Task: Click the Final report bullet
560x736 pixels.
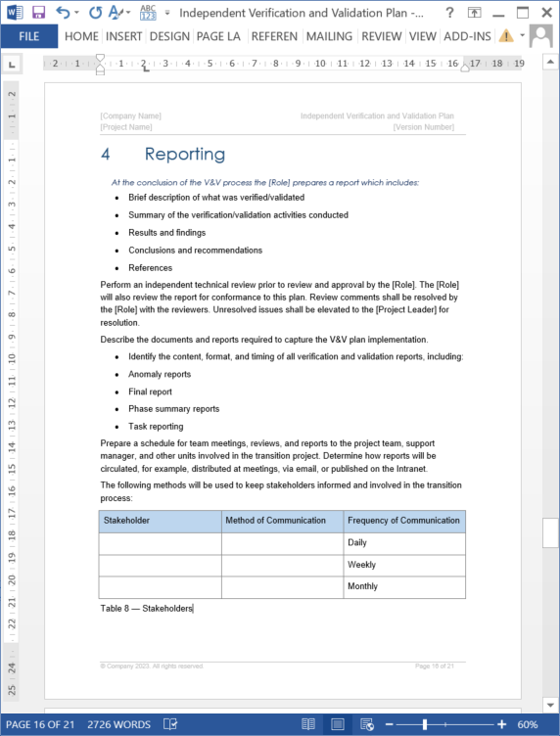Action: tap(150, 391)
